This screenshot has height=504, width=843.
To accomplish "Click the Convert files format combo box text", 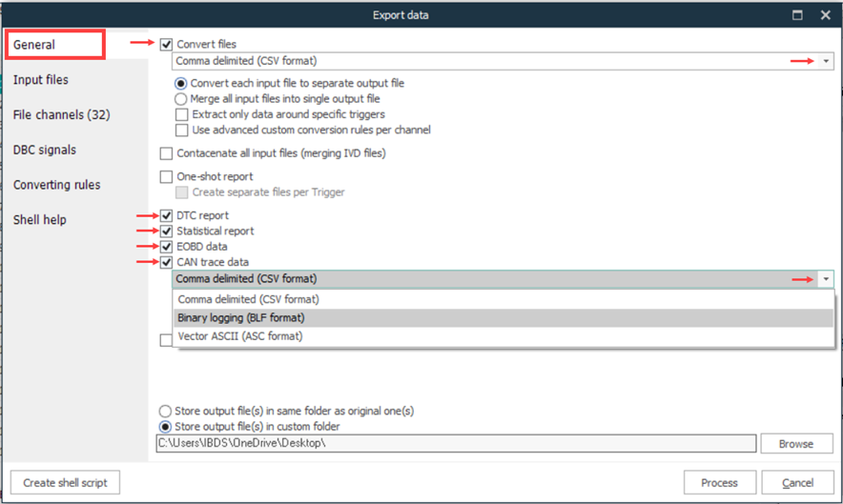I will (246, 61).
